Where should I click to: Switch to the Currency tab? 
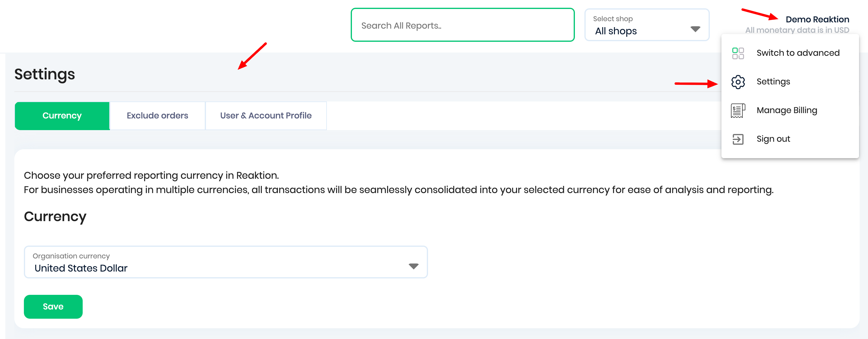[62, 115]
